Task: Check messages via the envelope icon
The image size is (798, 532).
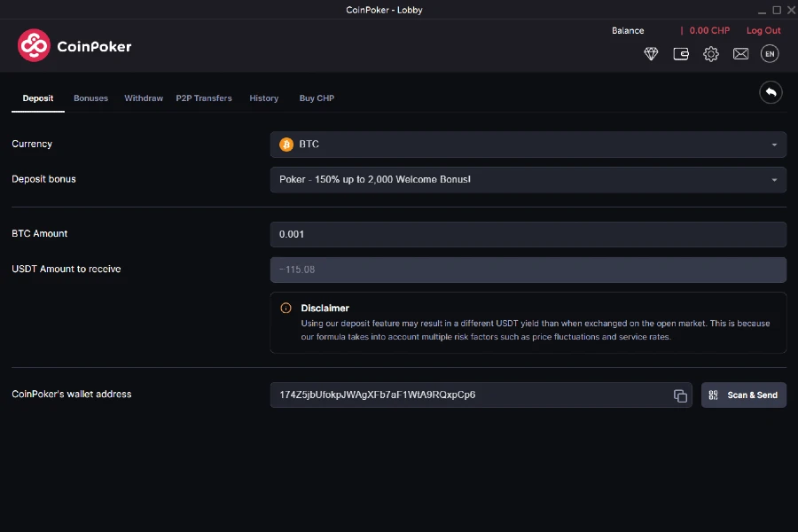Action: [x=741, y=53]
